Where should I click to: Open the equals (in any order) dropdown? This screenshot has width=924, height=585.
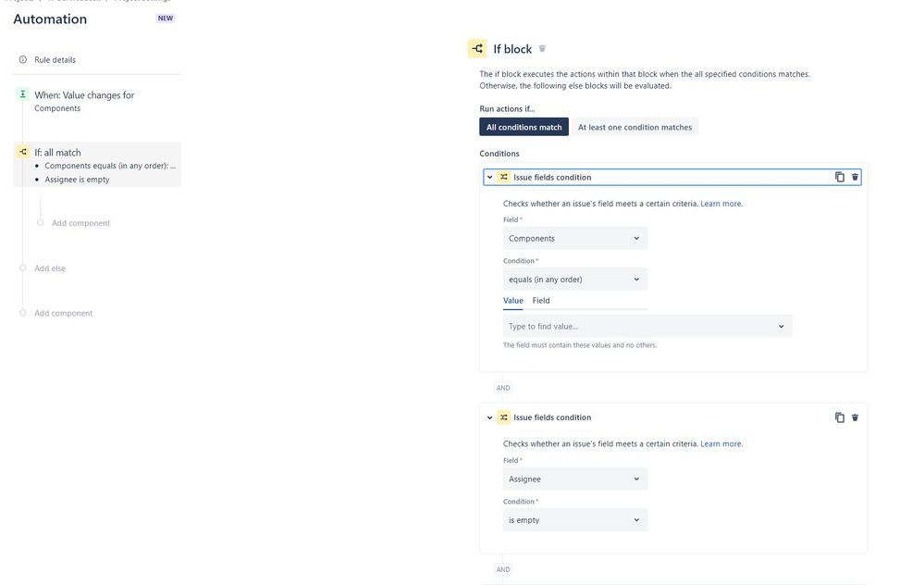(575, 280)
